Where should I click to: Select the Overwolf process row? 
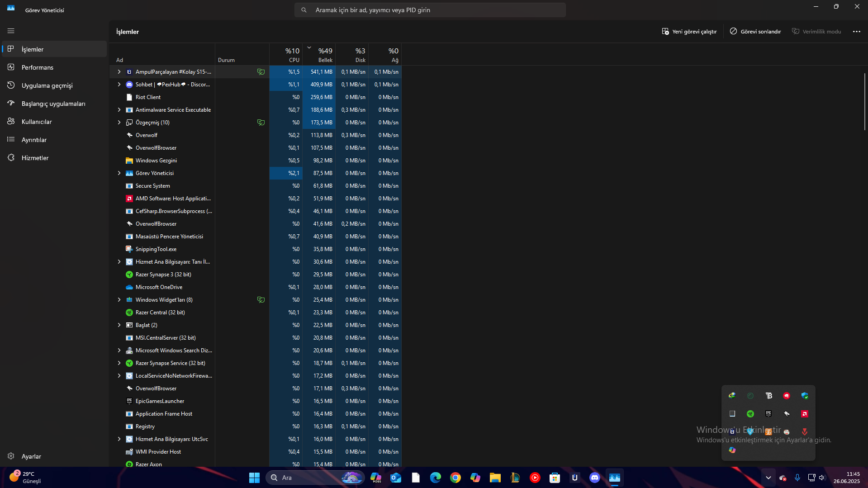pos(256,135)
